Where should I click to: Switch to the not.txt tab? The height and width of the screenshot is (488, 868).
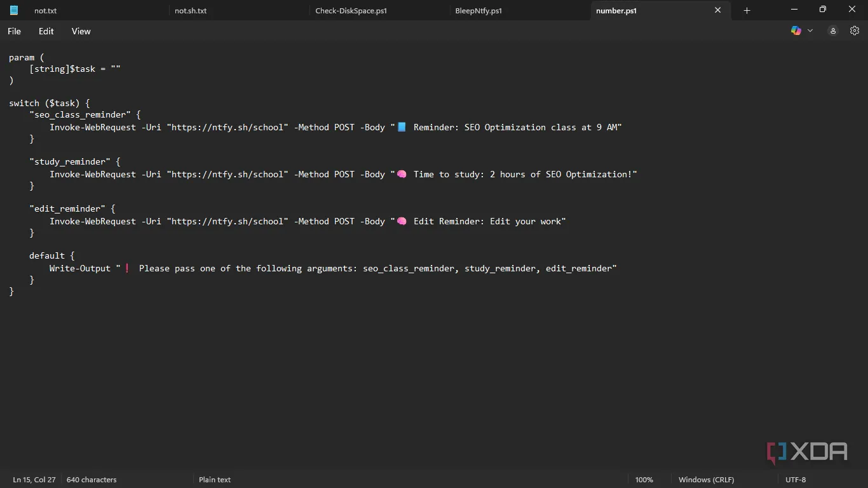(x=45, y=11)
